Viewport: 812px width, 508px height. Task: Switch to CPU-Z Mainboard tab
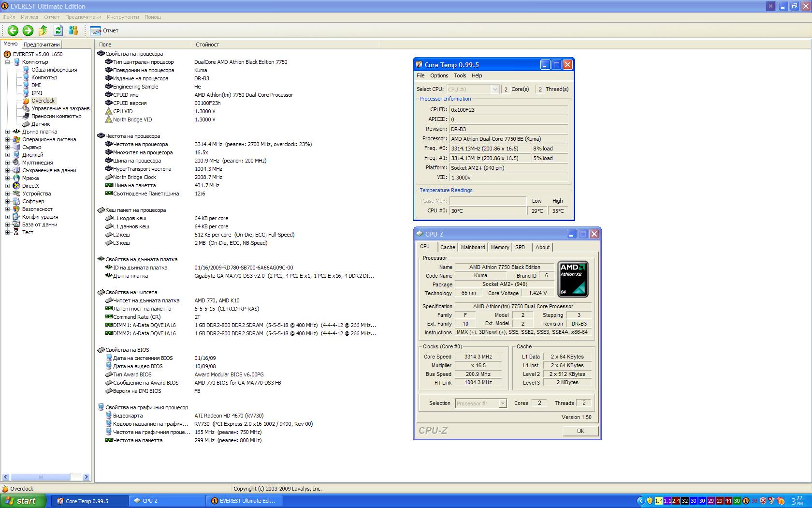point(473,247)
